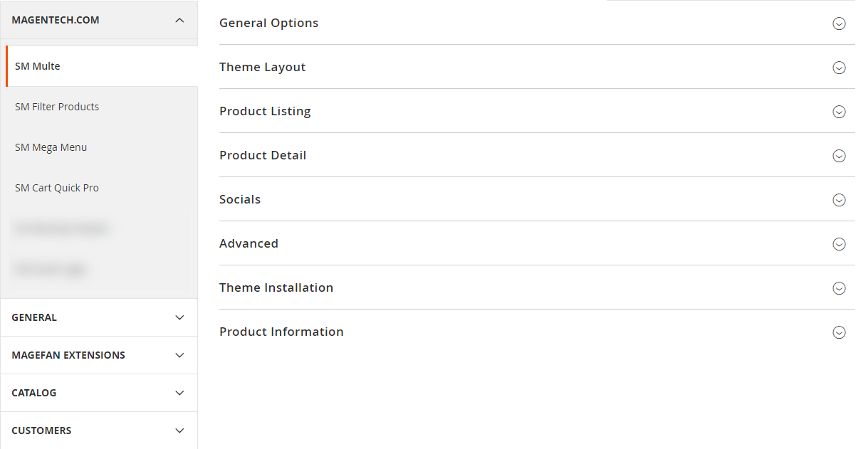868x449 pixels.
Task: Click the Socials section circled chevron icon
Action: click(x=839, y=200)
